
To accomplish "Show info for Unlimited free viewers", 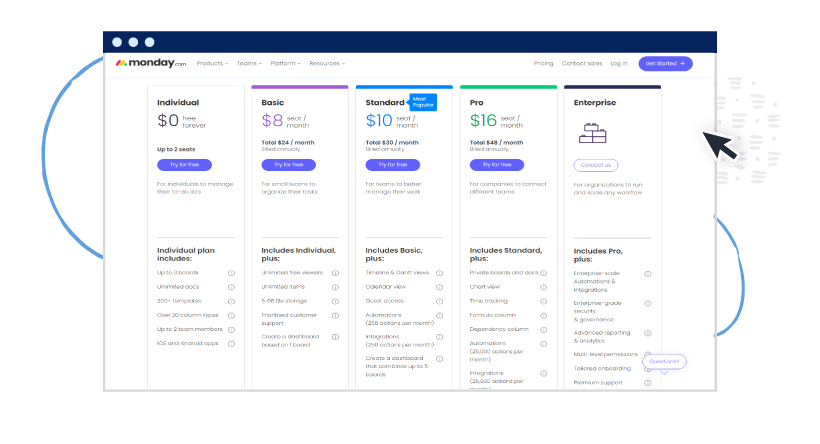I will tap(335, 273).
